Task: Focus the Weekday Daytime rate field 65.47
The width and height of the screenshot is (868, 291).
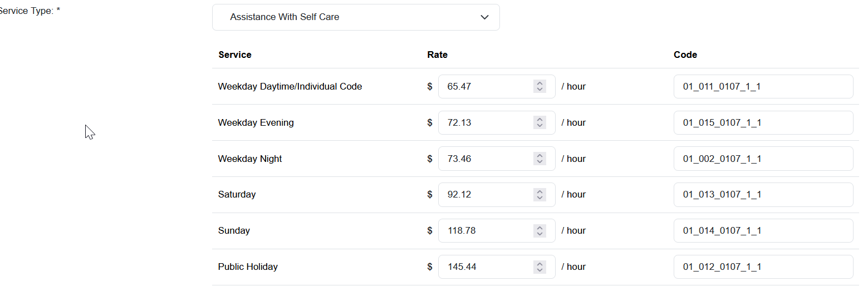Action: pos(484,87)
